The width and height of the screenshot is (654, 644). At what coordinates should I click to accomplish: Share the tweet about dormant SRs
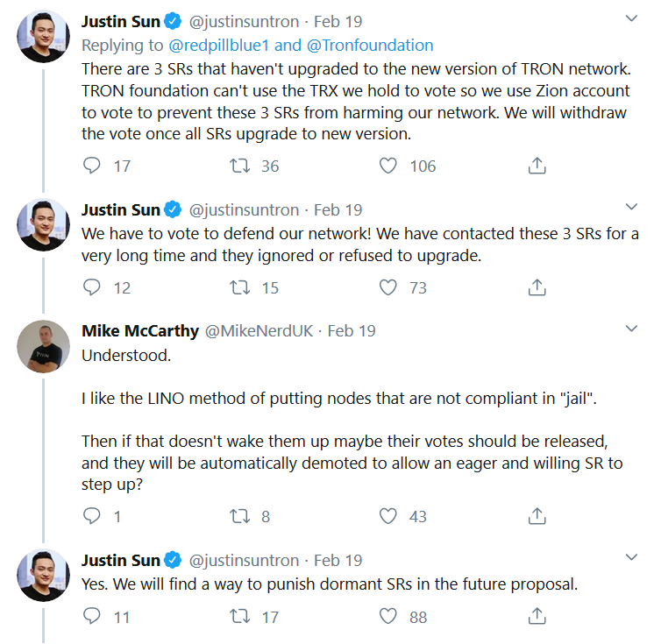point(537,616)
